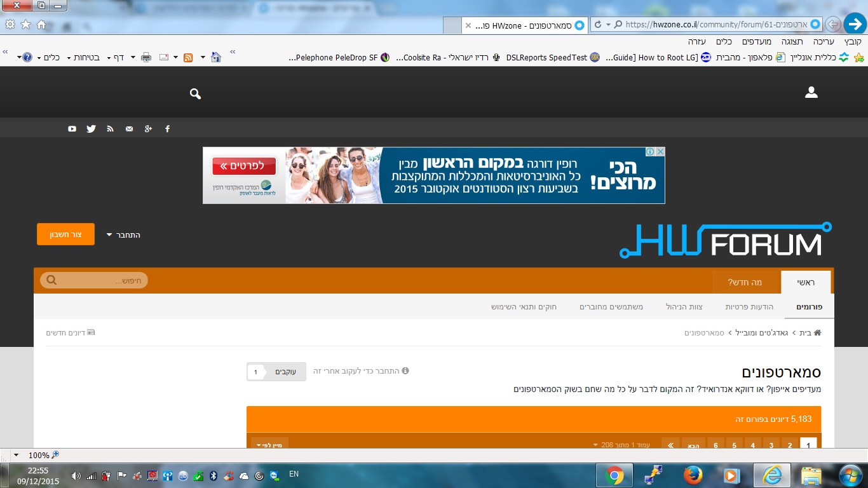Click the עוקבים followers button

click(276, 372)
